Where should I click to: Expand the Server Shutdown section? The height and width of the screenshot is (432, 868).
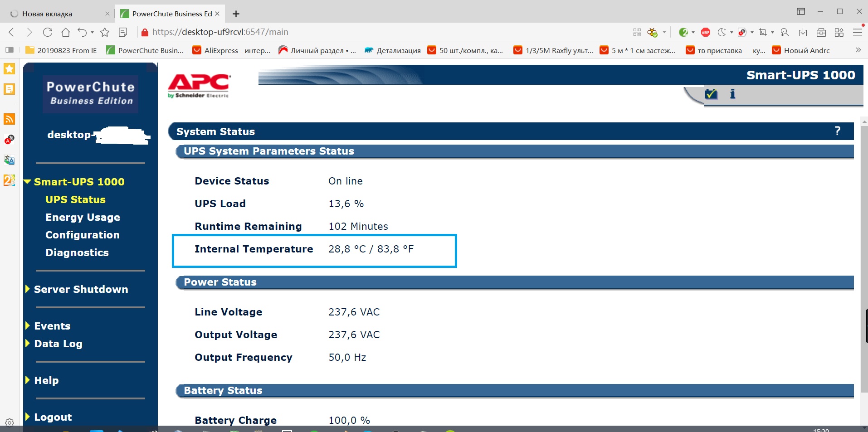click(x=27, y=289)
